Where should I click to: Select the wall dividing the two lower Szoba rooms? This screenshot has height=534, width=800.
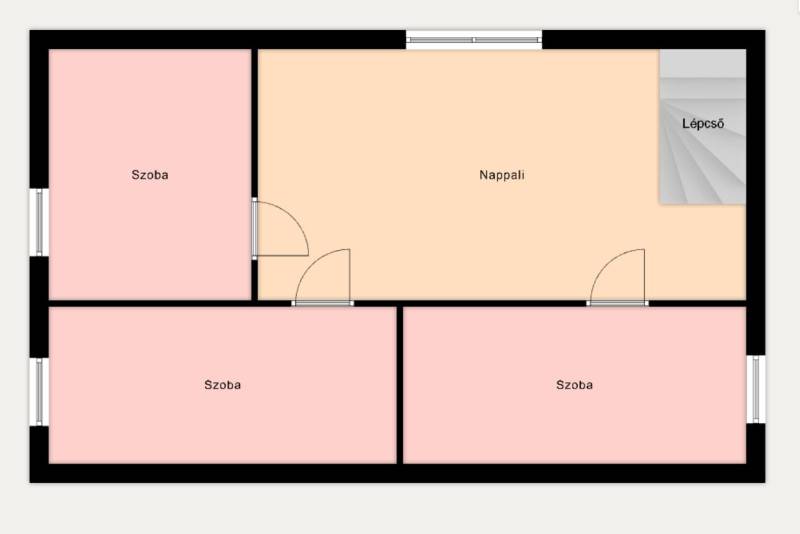(x=400, y=385)
